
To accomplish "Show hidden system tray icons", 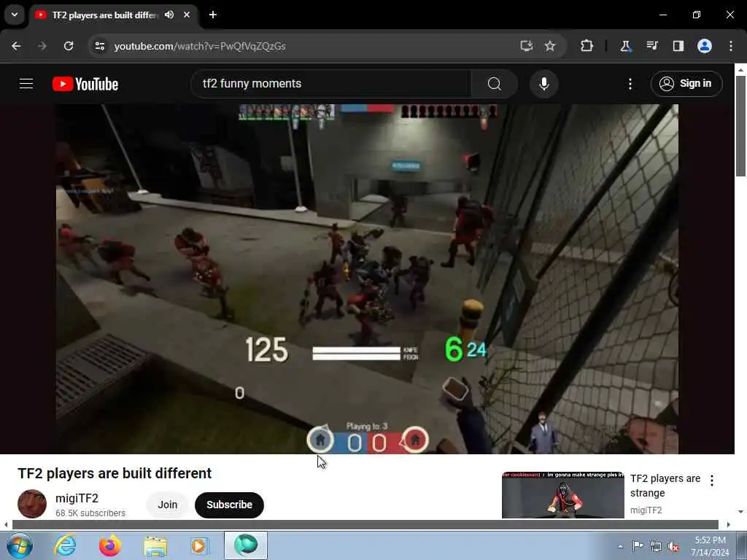I will (620, 546).
